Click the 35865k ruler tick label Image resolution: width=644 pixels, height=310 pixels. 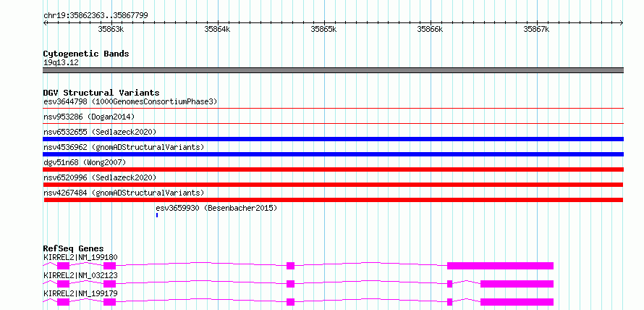click(323, 29)
